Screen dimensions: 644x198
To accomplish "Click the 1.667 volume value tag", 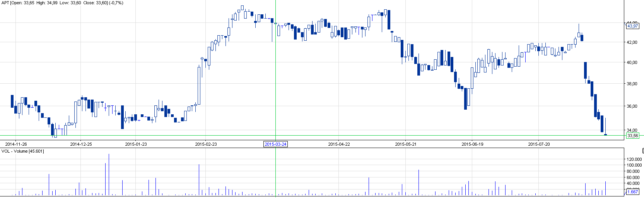I will [633, 192].
